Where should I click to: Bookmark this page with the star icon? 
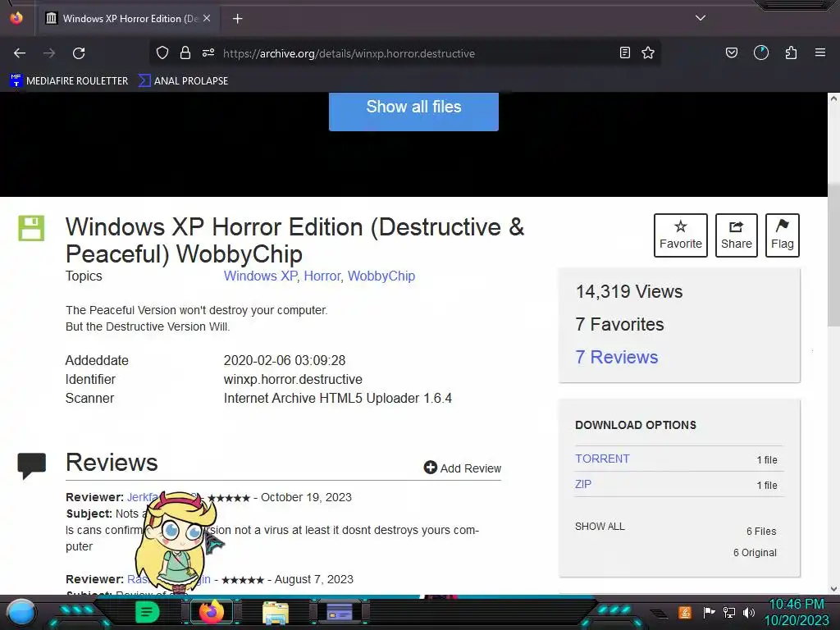pyautogui.click(x=648, y=52)
